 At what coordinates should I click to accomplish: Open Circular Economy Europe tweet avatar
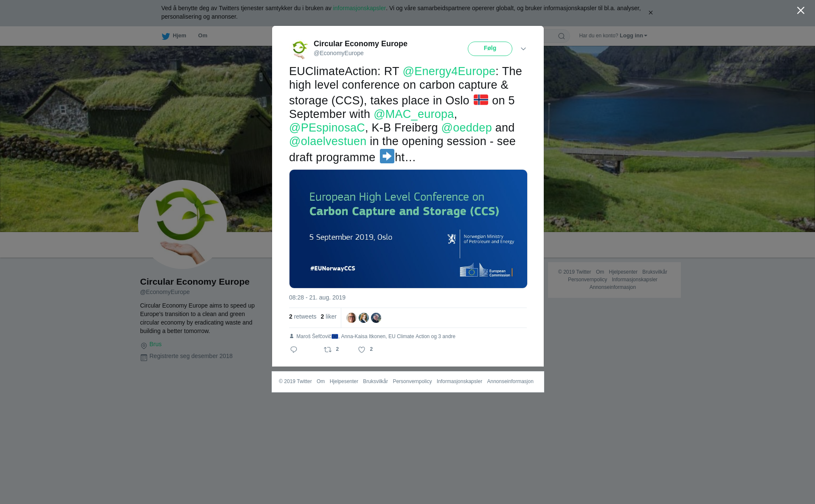[x=300, y=49]
